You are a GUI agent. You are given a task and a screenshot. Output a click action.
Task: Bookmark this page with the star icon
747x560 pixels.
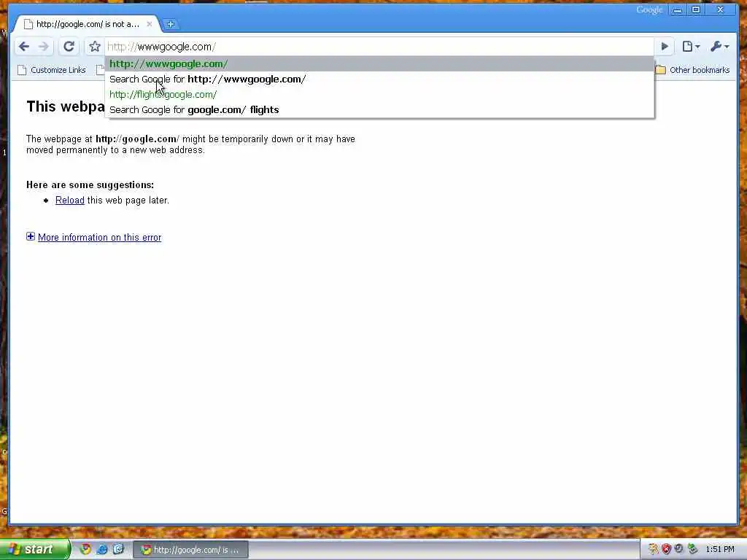pyautogui.click(x=95, y=46)
